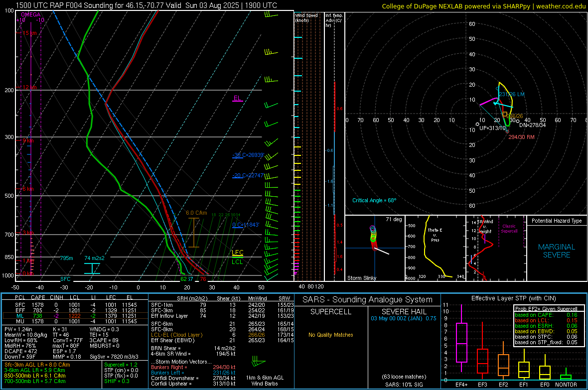The height and width of the screenshot is (390, 588).
Task: Click the Potential Hazard Type header
Action: pyautogui.click(x=557, y=221)
